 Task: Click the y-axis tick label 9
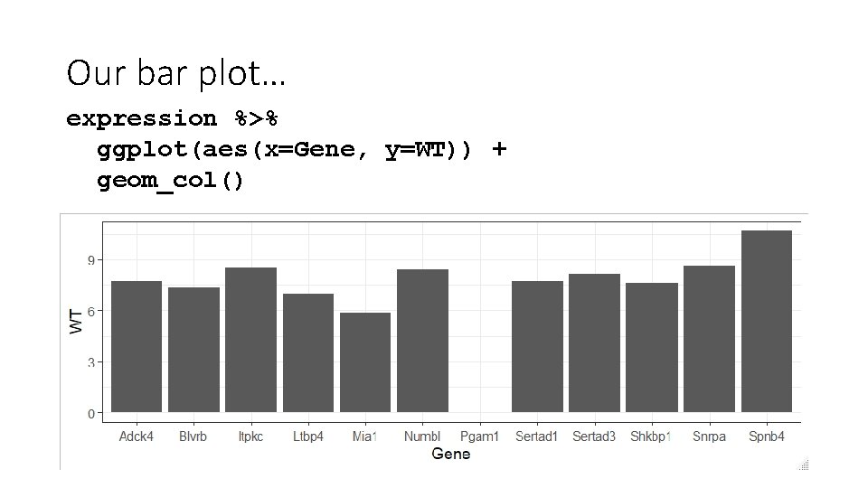(x=92, y=259)
